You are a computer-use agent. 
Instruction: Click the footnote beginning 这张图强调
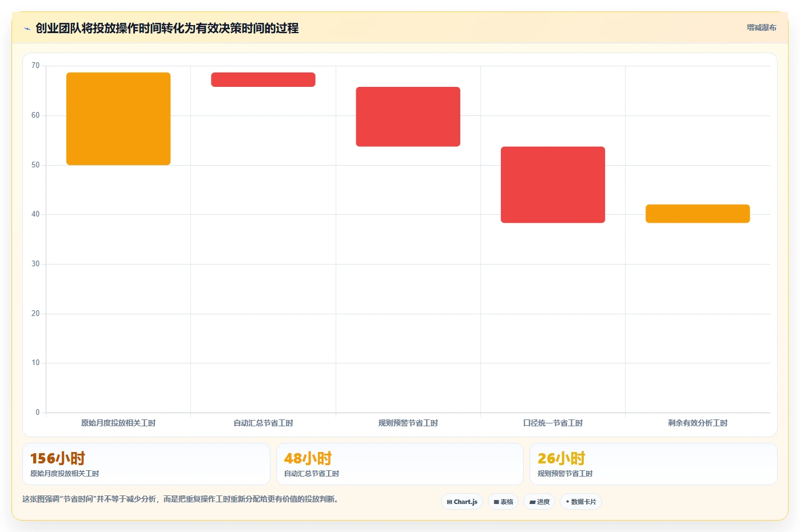(180, 499)
